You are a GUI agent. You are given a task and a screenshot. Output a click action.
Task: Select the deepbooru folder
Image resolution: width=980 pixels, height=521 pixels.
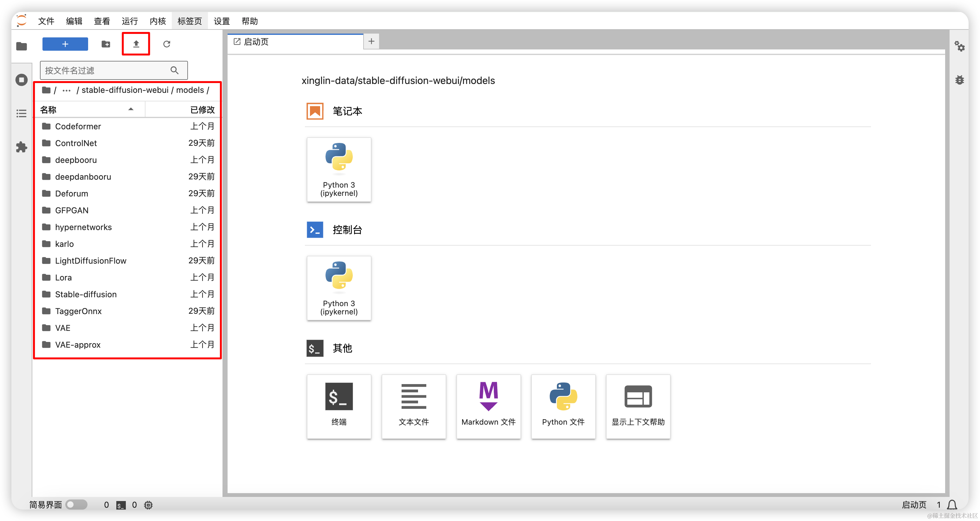coord(128,160)
